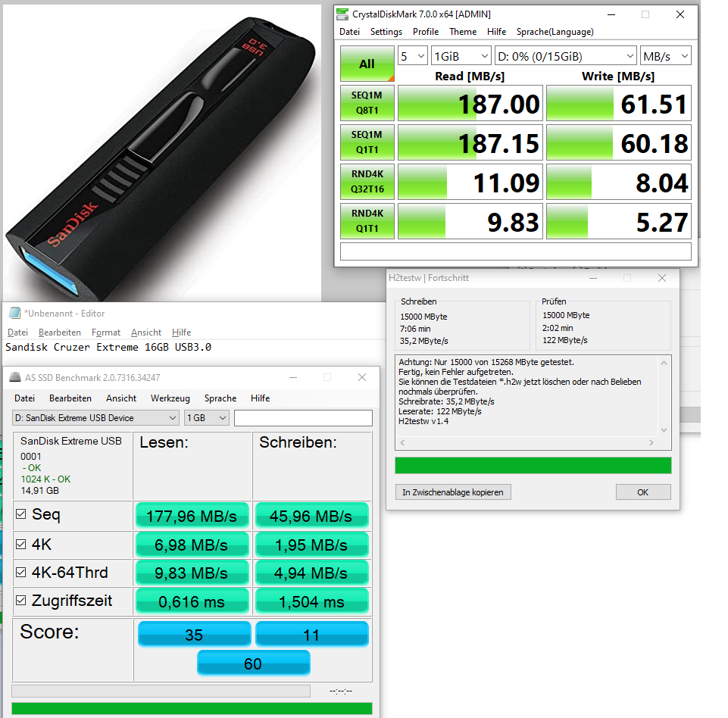Click the CrystalDiskMark app icon in title bar
This screenshot has width=728, height=718.
[342, 14]
